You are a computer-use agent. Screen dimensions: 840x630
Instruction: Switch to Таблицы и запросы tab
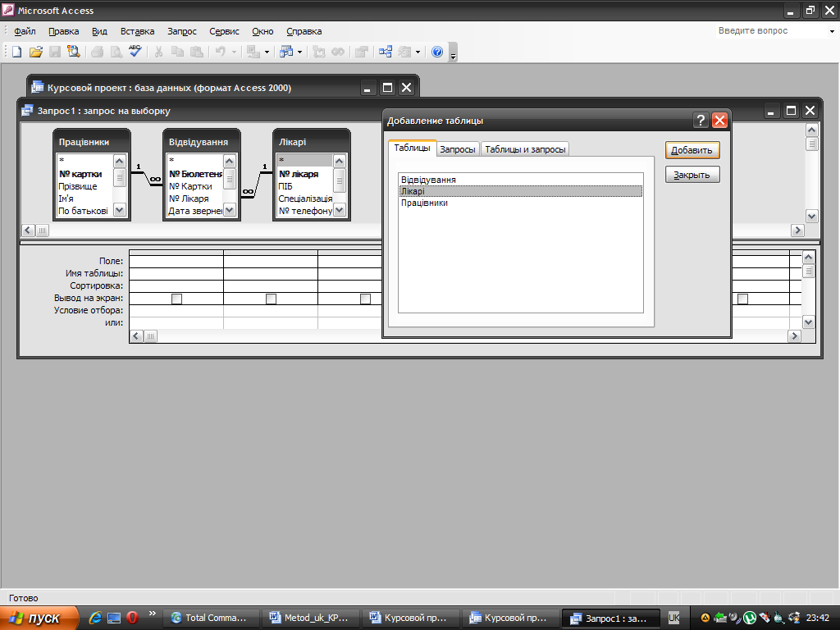[525, 149]
